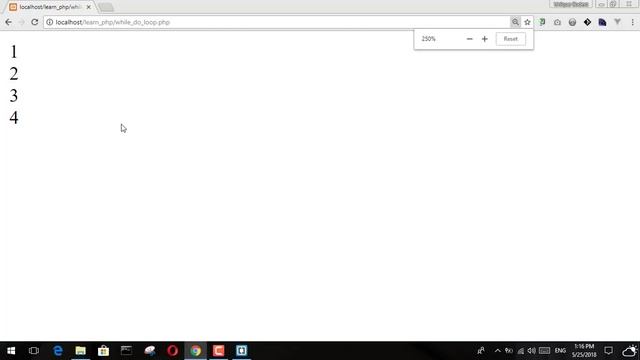Open the Windows Start menu
This screenshot has height=360, width=640.
[11, 351]
